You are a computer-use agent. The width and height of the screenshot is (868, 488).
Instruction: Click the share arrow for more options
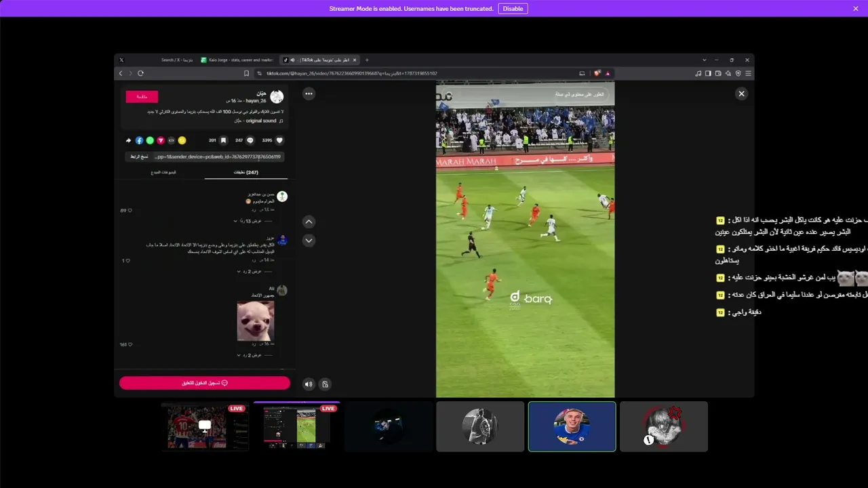point(128,140)
